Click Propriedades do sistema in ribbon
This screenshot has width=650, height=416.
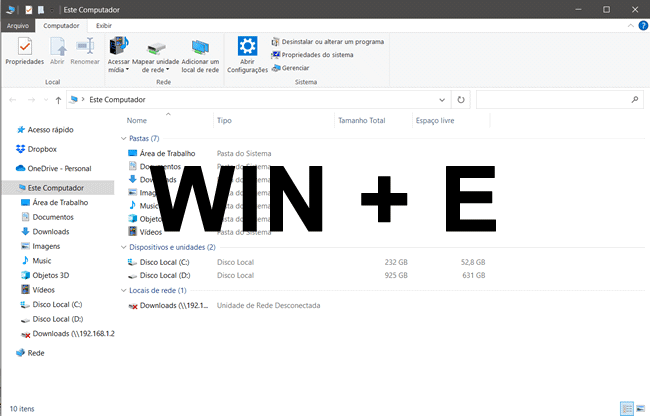point(317,55)
